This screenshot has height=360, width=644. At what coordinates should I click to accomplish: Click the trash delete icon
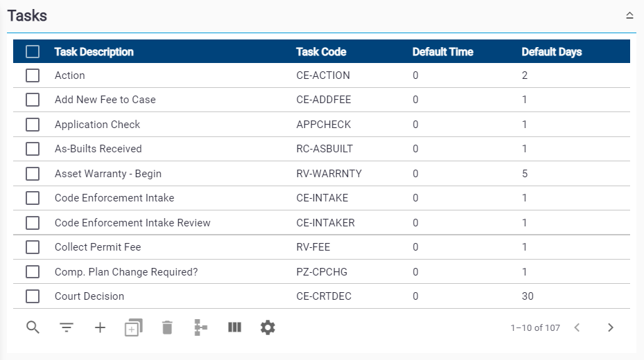click(x=167, y=327)
